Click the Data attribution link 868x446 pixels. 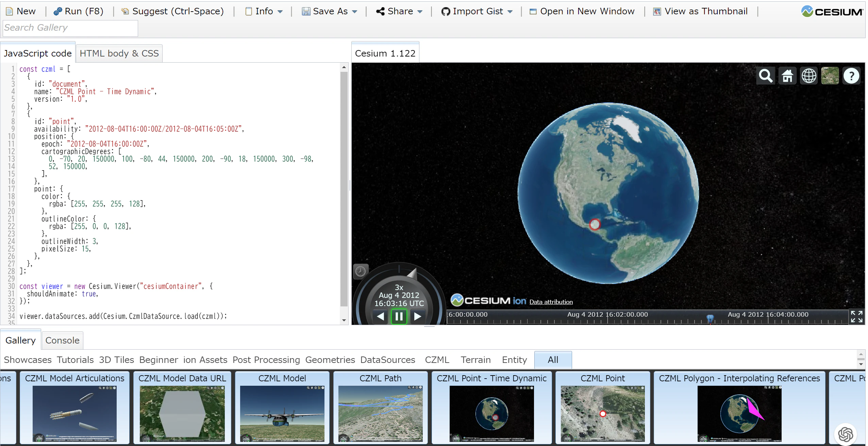pyautogui.click(x=551, y=302)
